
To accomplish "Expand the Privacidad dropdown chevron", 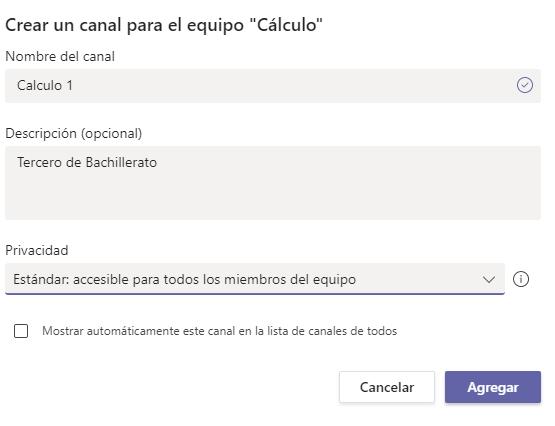I will pyautogui.click(x=488, y=280).
